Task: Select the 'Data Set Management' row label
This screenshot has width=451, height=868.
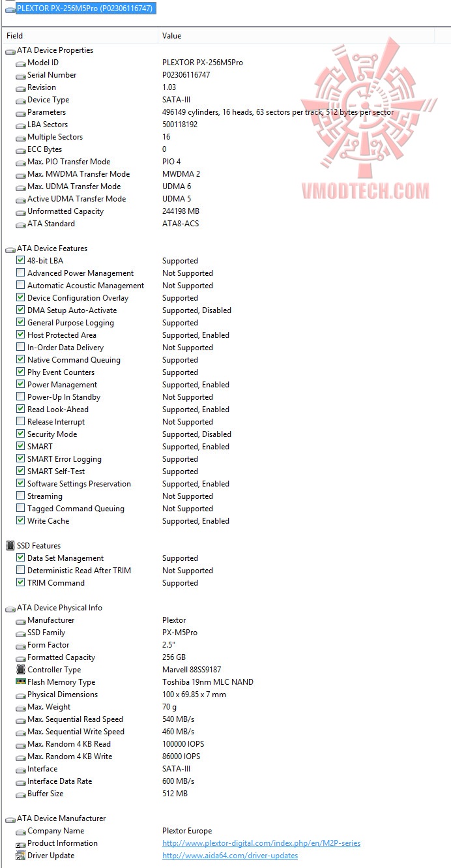Action: point(65,558)
